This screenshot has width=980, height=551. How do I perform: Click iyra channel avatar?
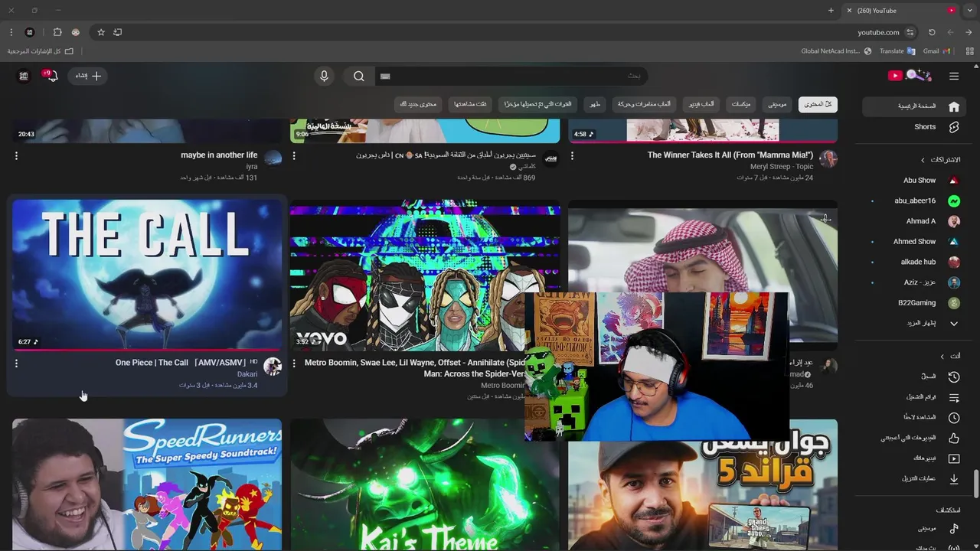point(273,158)
